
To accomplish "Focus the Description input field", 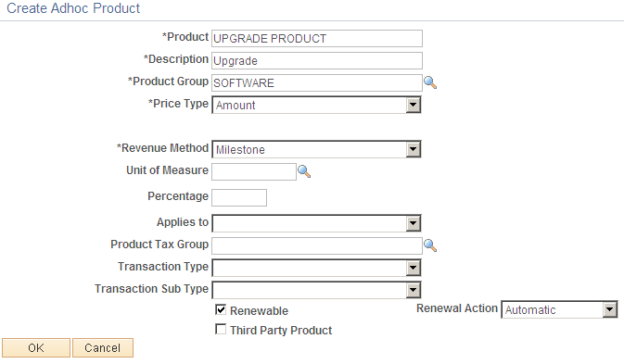I will click(317, 61).
